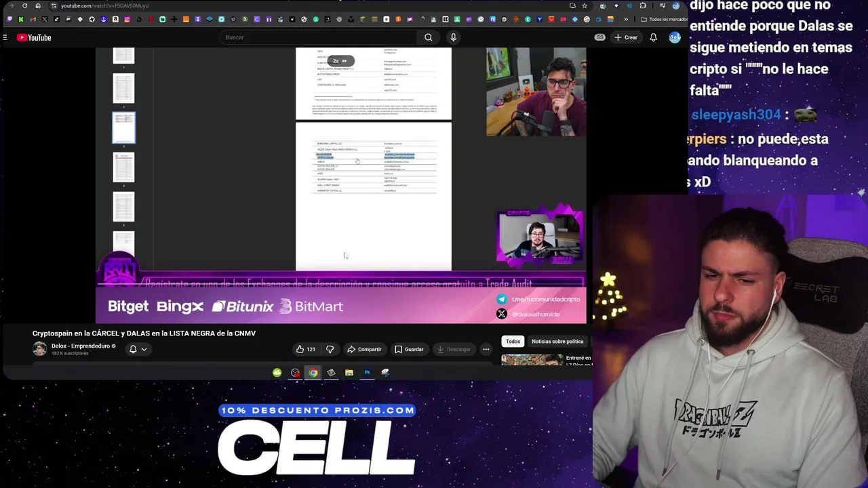Click 182 K suscriptores text

tap(70, 353)
